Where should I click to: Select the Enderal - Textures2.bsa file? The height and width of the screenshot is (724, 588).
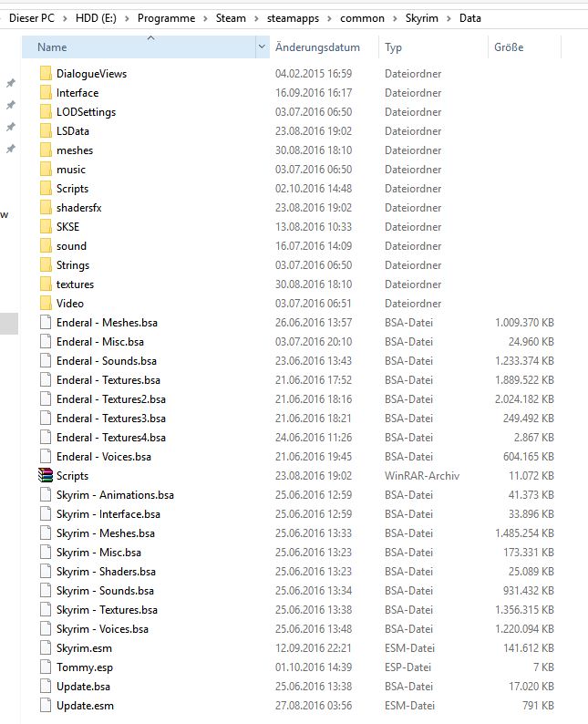click(110, 398)
